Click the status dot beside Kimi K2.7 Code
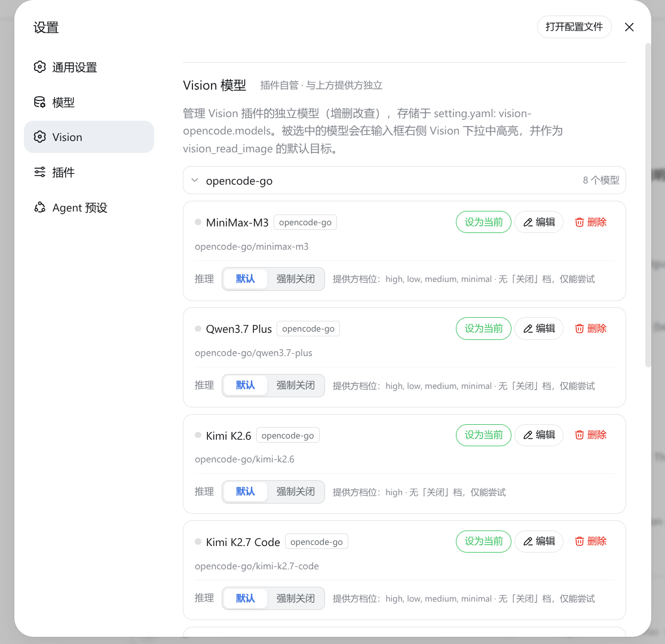The width and height of the screenshot is (665, 644). tap(198, 541)
